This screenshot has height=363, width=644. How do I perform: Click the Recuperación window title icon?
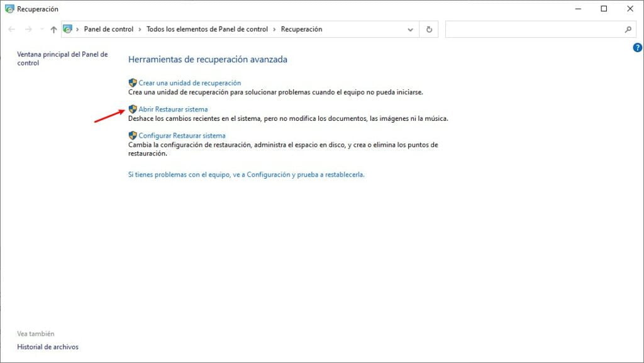pyautogui.click(x=9, y=9)
